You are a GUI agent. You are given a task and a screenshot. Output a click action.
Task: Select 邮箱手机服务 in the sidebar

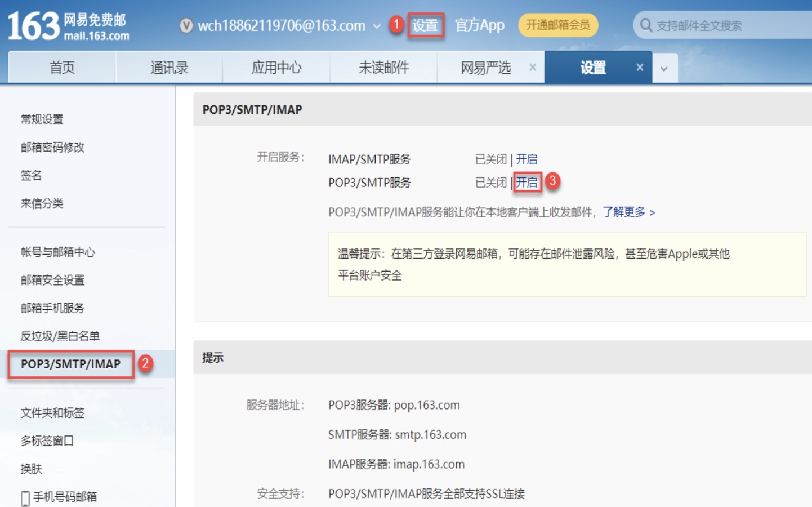(x=52, y=308)
